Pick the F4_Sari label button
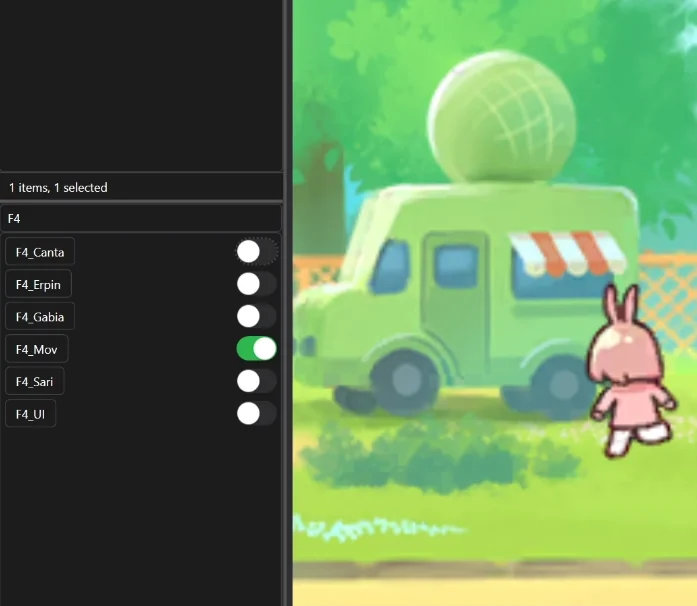Viewport: 697px width, 606px height. (35, 381)
